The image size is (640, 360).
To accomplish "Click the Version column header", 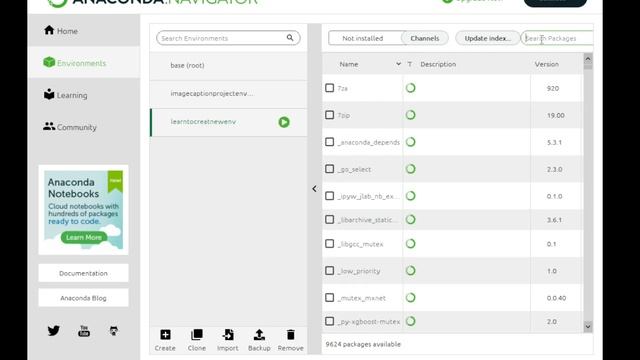I will (547, 64).
